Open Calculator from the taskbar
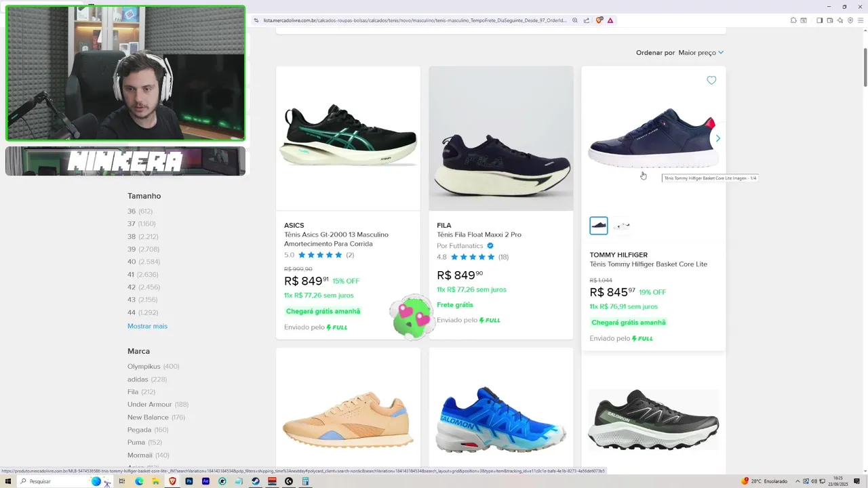 pyautogui.click(x=305, y=481)
